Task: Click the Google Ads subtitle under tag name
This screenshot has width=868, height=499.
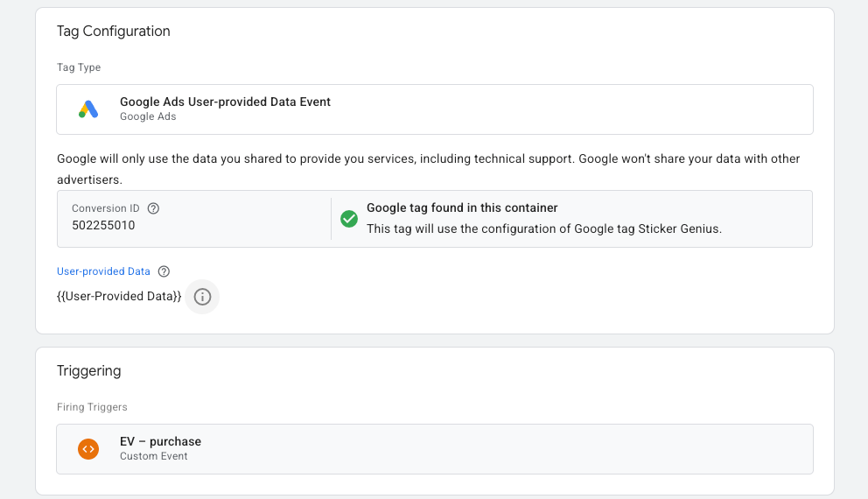Action: click(148, 116)
